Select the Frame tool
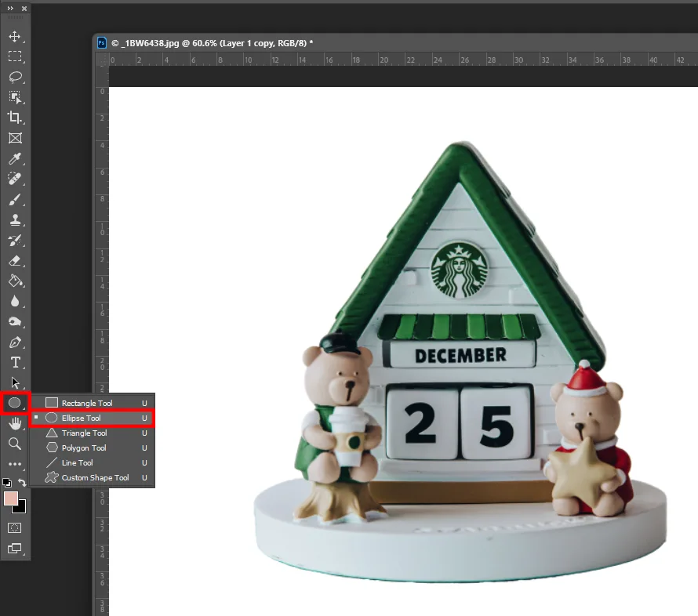 coord(15,138)
